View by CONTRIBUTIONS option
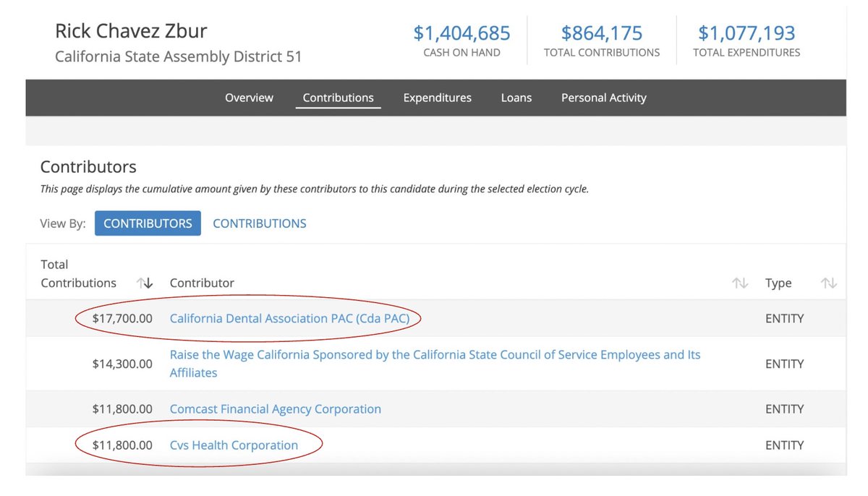This screenshot has height=496, width=868. (260, 223)
